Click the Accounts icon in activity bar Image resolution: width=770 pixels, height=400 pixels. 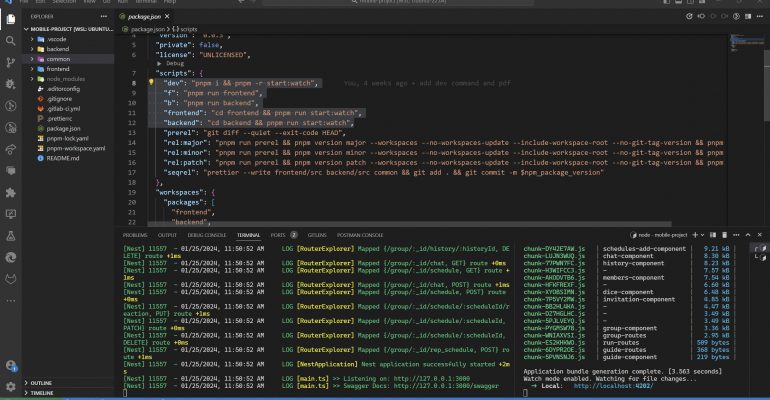coord(11,366)
